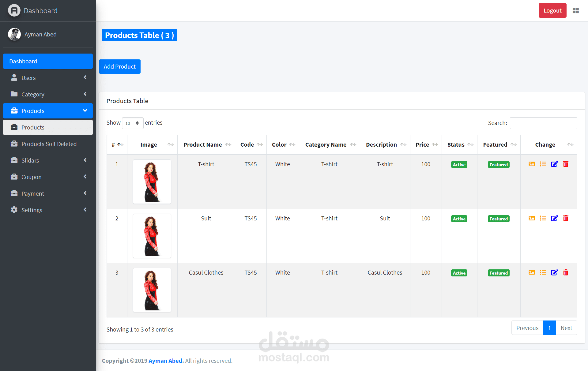Viewport: 588px width, 371px height.
Task: Open Products Soft Deleted menu item
Action: pyautogui.click(x=48, y=144)
